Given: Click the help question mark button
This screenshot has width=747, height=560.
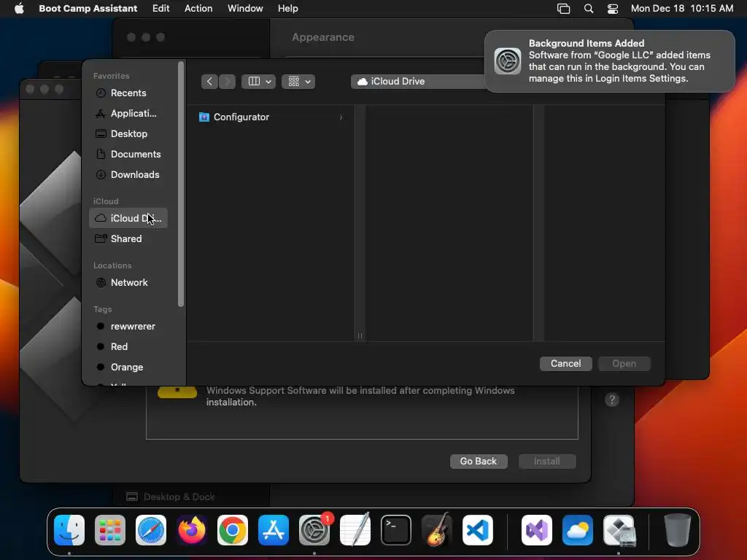Looking at the screenshot, I should tap(612, 400).
